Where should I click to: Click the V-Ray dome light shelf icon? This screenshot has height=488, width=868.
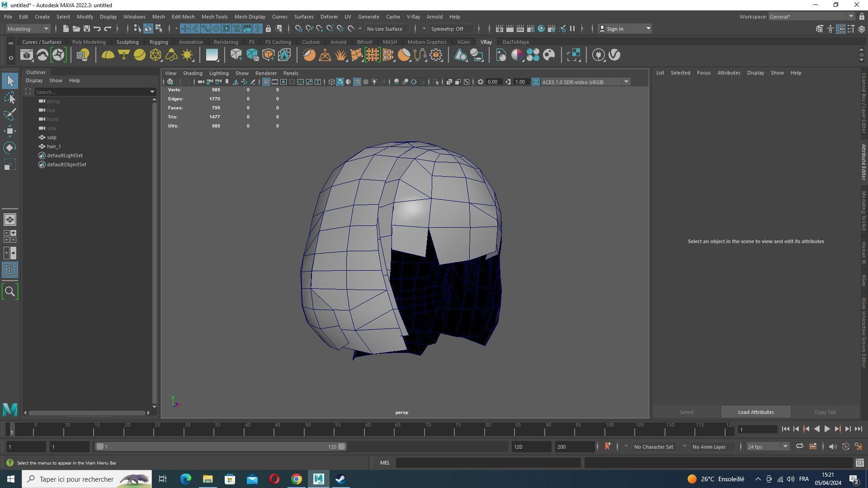tap(108, 55)
